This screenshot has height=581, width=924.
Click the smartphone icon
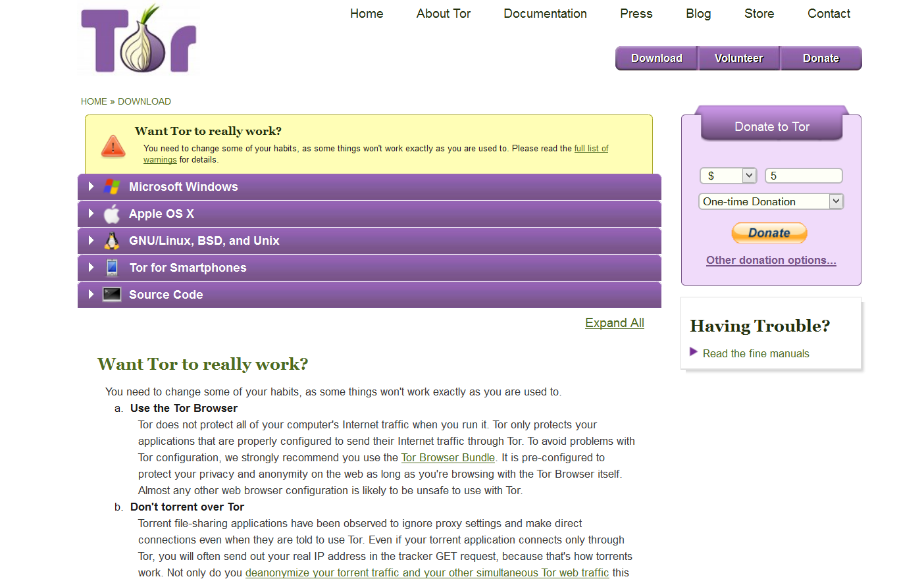pos(112,268)
